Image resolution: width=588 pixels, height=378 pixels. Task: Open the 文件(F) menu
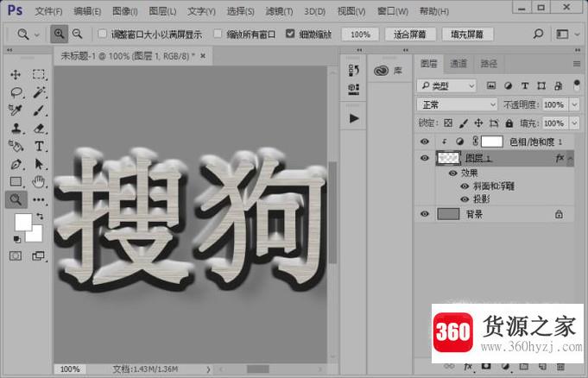coord(48,11)
